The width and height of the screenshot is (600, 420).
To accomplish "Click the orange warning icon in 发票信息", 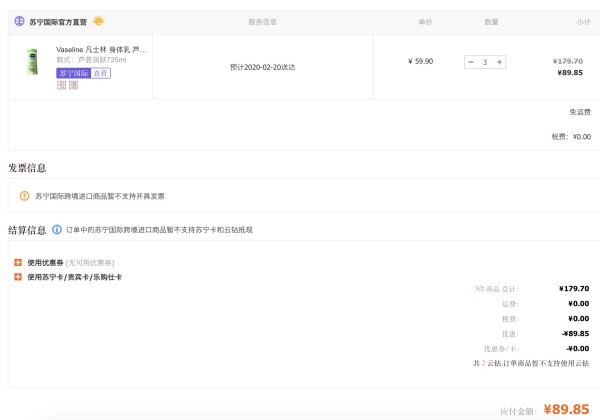I will [24, 196].
